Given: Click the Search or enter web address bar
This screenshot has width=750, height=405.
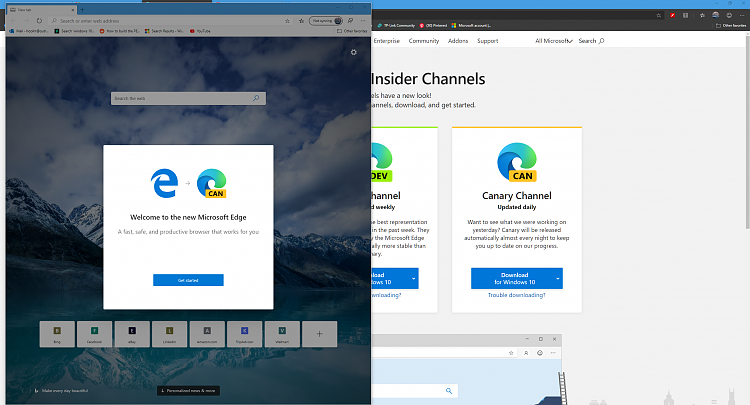Looking at the screenshot, I should [167, 21].
